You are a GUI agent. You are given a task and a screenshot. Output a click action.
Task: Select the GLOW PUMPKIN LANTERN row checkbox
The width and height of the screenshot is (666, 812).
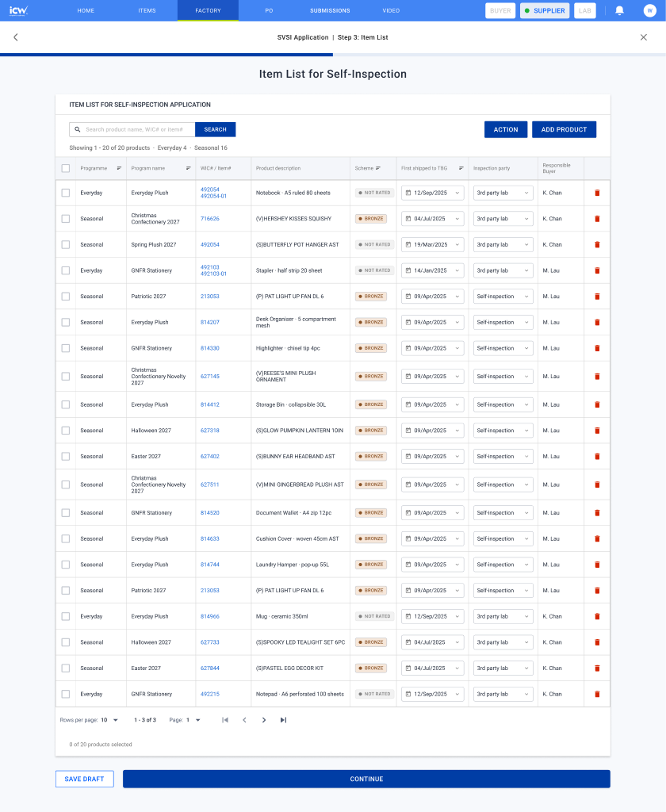[x=66, y=431]
